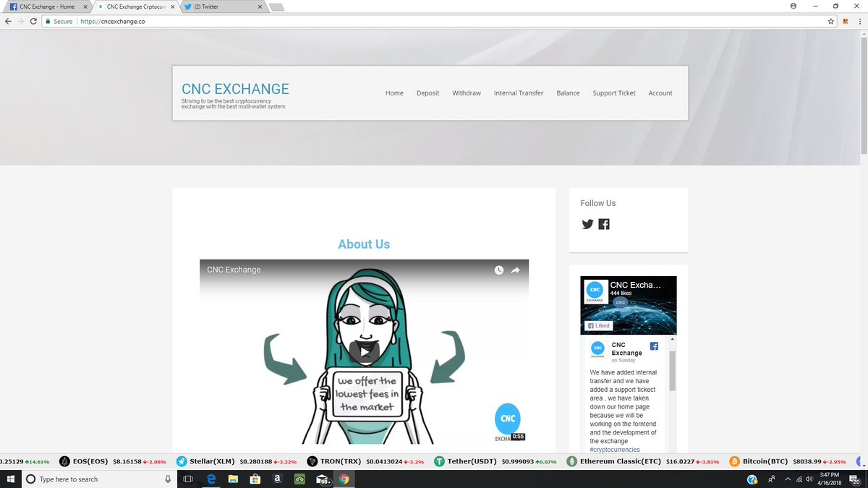Click the EOS(EOS) ticker entry
Image resolution: width=868 pixels, height=488 pixels.
tap(112, 461)
